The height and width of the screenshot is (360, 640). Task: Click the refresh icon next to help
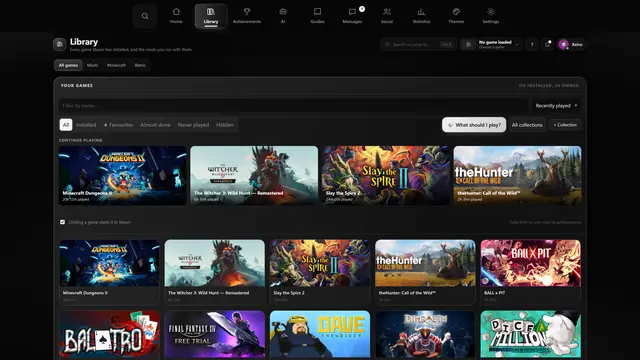tap(548, 44)
